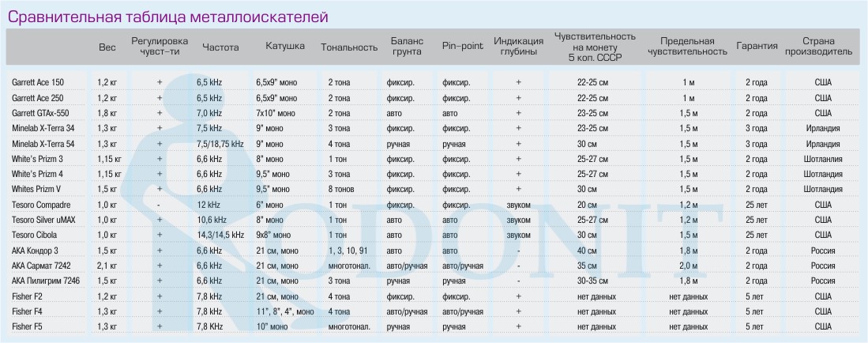Click the '1,8 кг' weight cell
The height and width of the screenshot is (343, 868).
coord(107,113)
